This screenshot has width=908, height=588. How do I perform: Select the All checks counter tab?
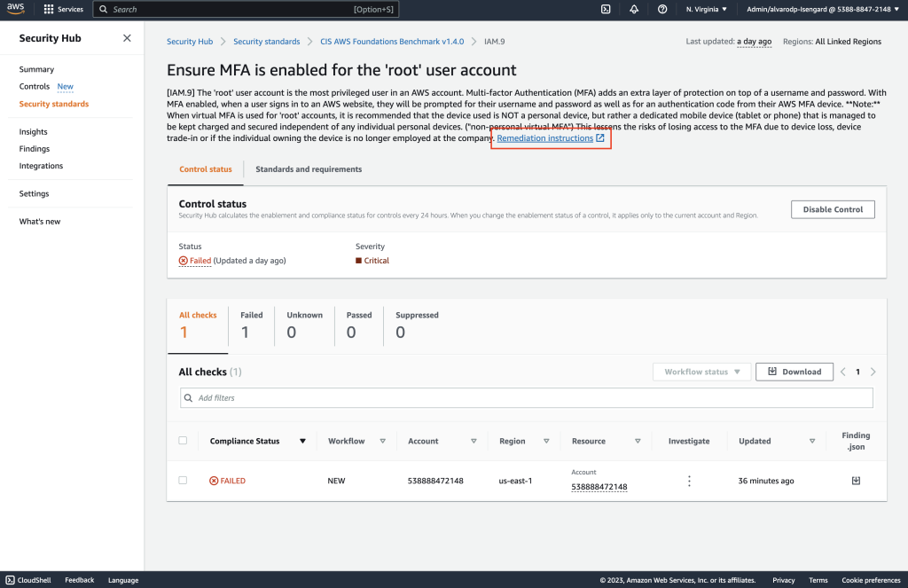198,325
